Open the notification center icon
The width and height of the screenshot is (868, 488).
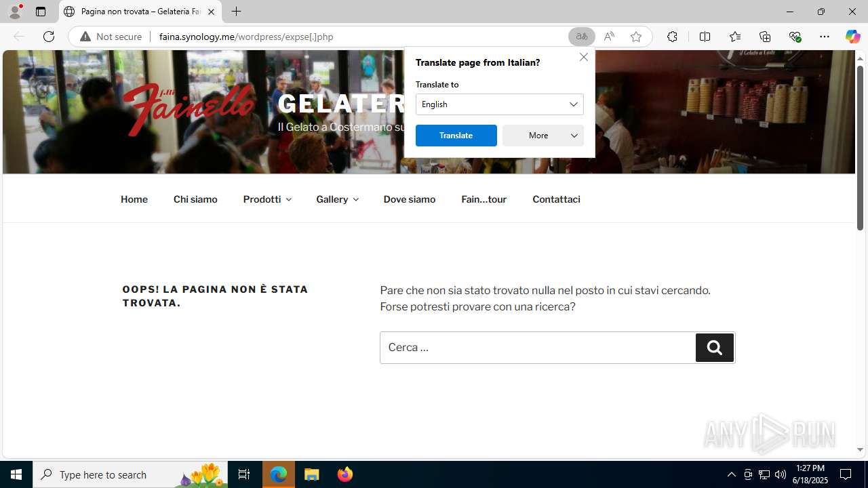click(x=846, y=474)
